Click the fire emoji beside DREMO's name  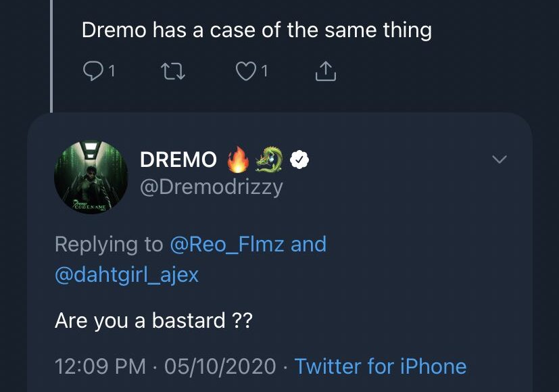point(239,160)
